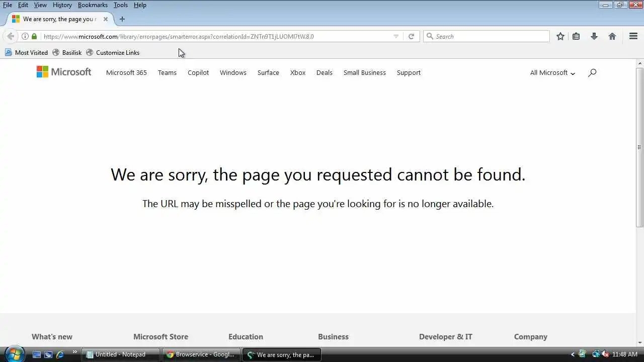Screen dimensions: 644x362
Task: Open Customize Links bookmark
Action: [113, 52]
